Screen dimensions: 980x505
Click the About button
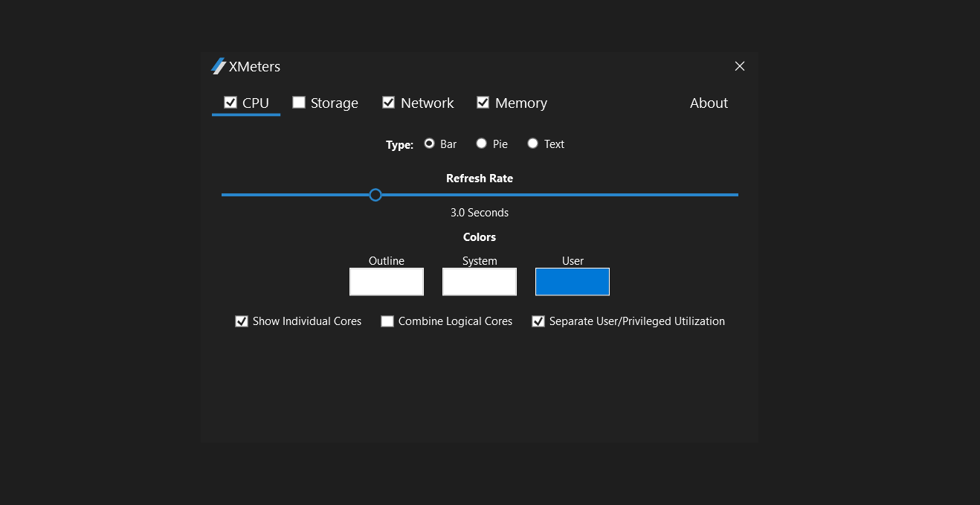click(708, 103)
